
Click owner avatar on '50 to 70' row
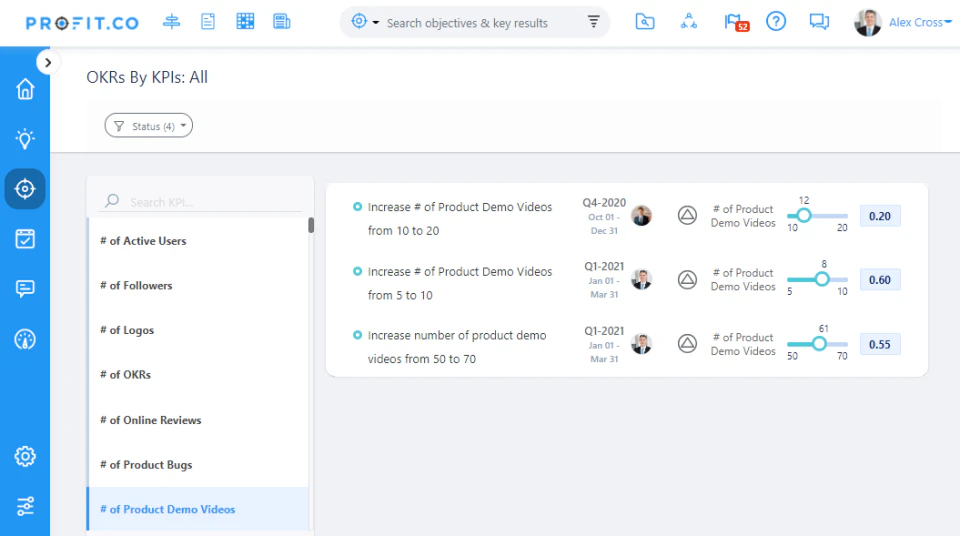point(642,344)
